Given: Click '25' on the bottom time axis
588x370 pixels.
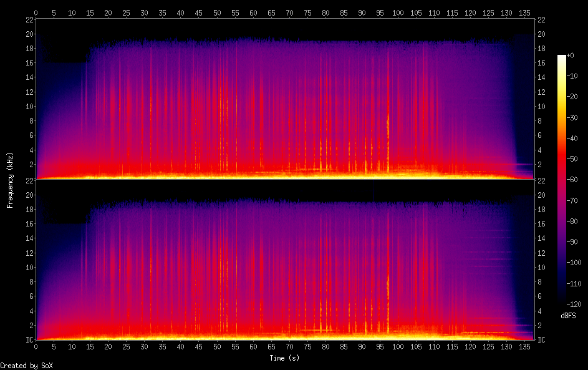Looking at the screenshot, I should click(x=126, y=347).
